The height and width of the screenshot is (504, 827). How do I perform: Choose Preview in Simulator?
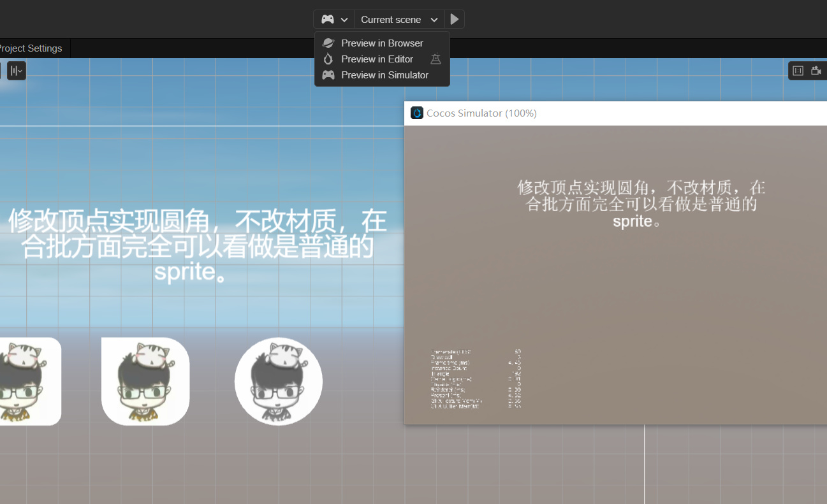[x=382, y=75]
